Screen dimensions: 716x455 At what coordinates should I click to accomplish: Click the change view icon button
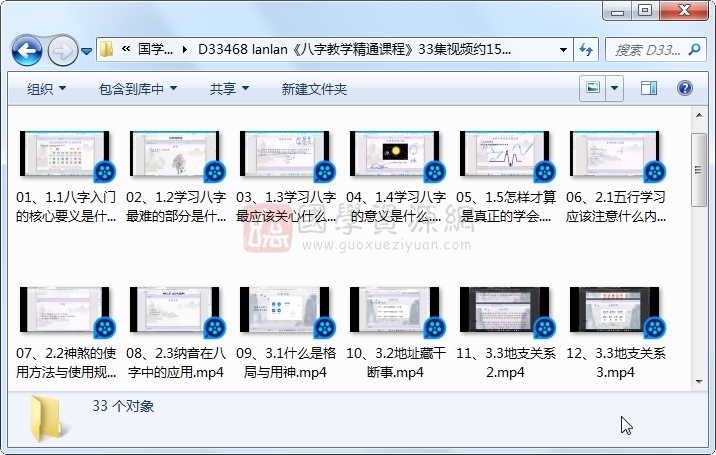coord(593,88)
